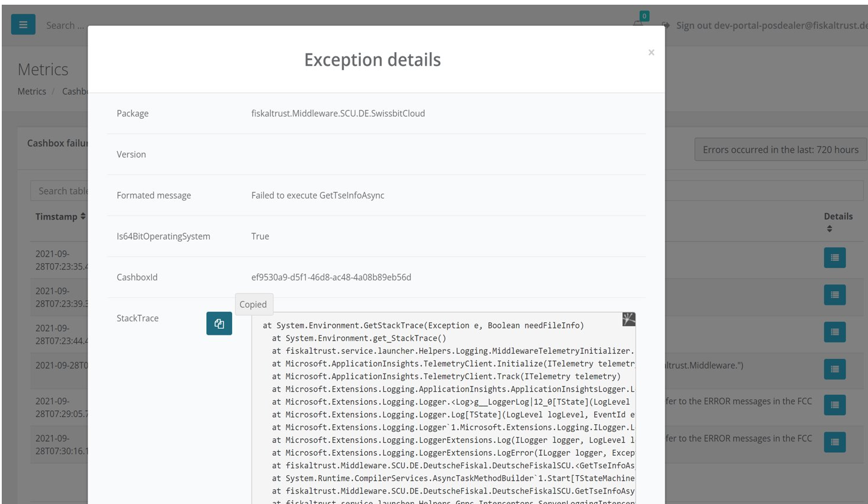The image size is (868, 504).
Task: Open details for the 07:23:44 row
Action: click(x=835, y=332)
